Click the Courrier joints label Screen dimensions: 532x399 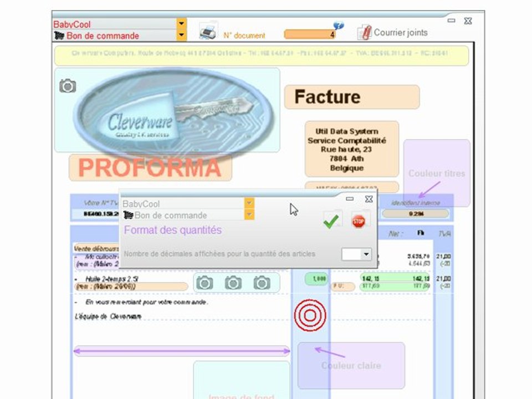(400, 33)
